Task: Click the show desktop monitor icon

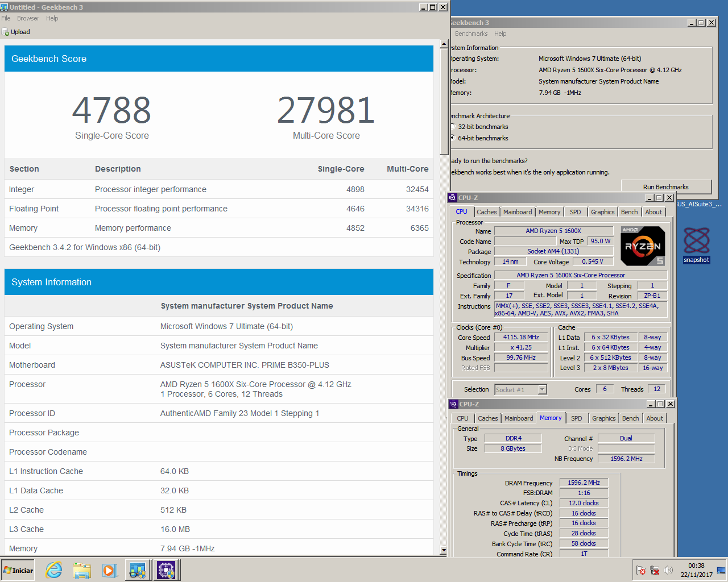Action: coord(721,570)
